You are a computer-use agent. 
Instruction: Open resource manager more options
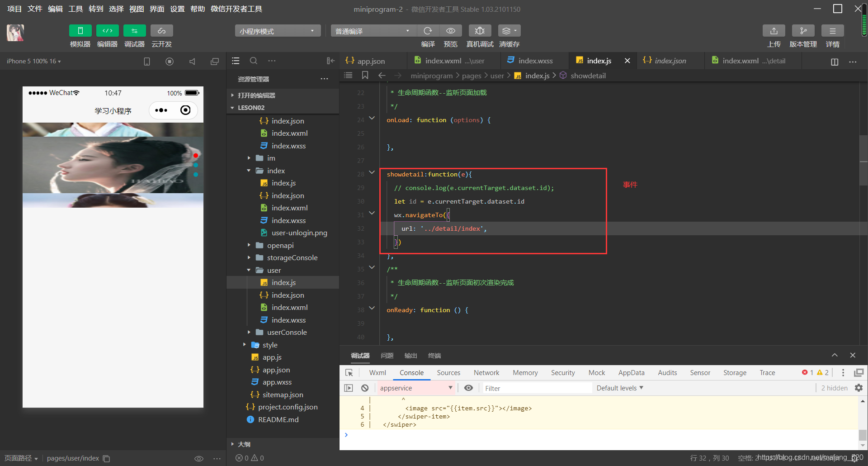tap(324, 79)
